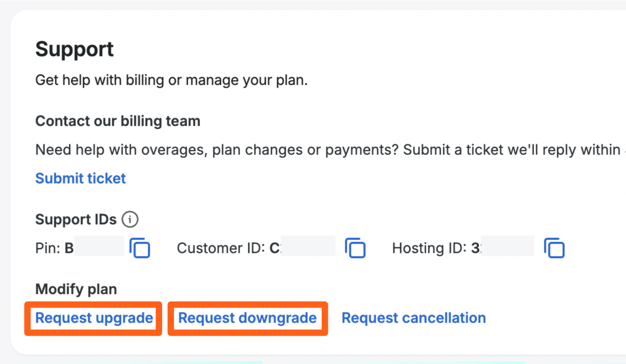Click the Support IDs info icon
The image size is (626, 364).
coord(130,219)
